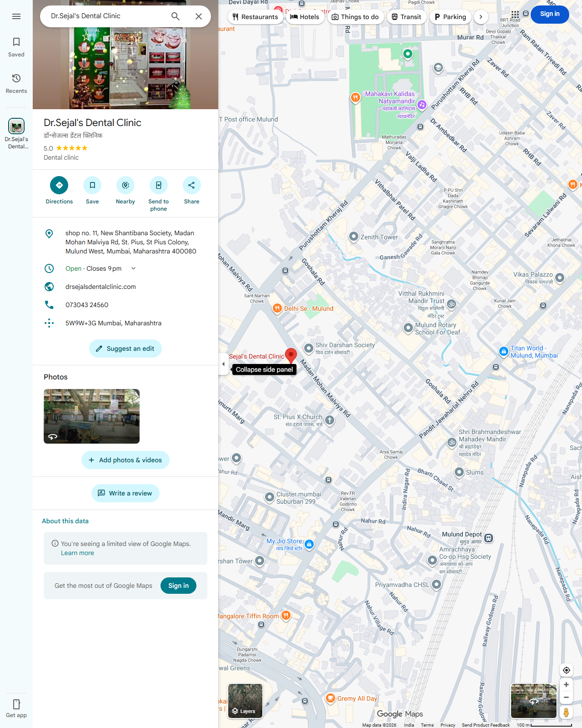Click Mangalore Tiffin Room marker
The height and width of the screenshot is (728, 582).
pos(286,616)
